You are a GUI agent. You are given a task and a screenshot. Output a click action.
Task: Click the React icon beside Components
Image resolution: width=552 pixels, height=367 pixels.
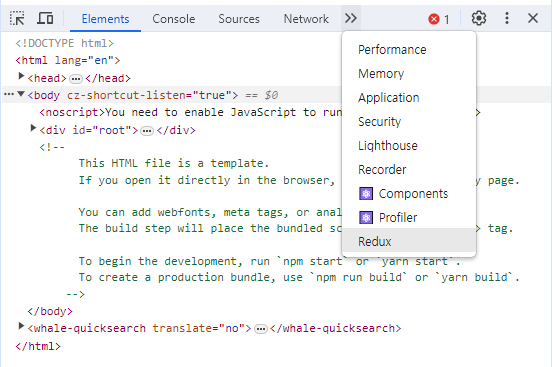366,194
